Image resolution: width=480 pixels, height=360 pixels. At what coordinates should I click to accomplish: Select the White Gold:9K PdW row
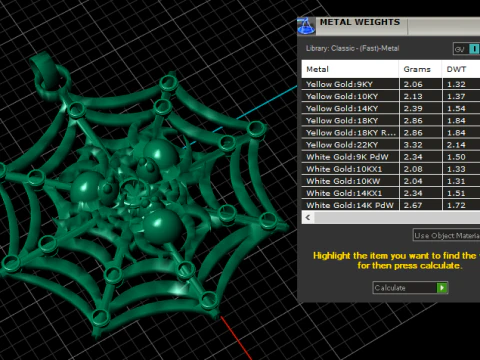391,157
